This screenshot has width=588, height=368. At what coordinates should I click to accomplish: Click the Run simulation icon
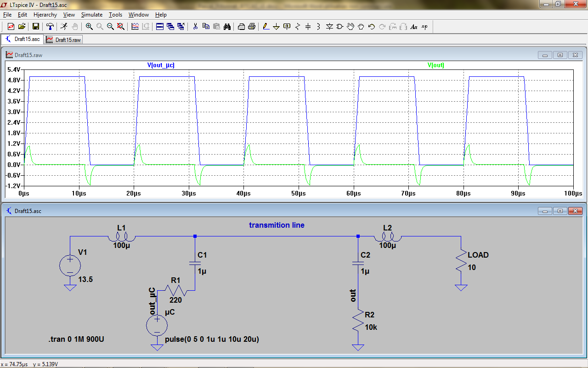pyautogui.click(x=64, y=27)
